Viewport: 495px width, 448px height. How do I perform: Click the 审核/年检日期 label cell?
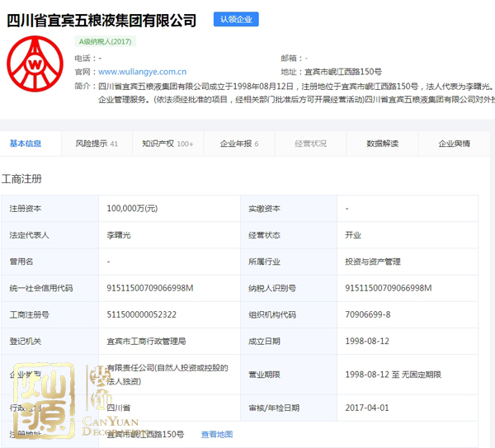[289, 408]
